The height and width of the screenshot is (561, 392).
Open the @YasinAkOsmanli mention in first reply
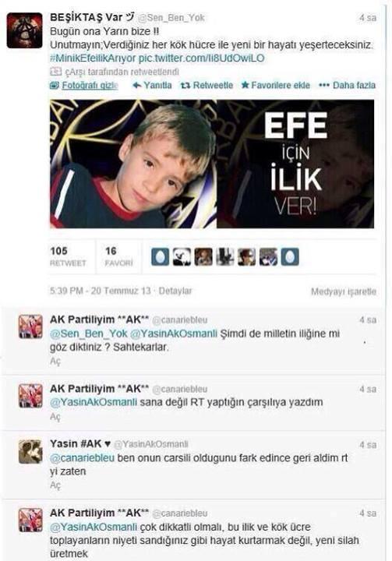point(174,333)
